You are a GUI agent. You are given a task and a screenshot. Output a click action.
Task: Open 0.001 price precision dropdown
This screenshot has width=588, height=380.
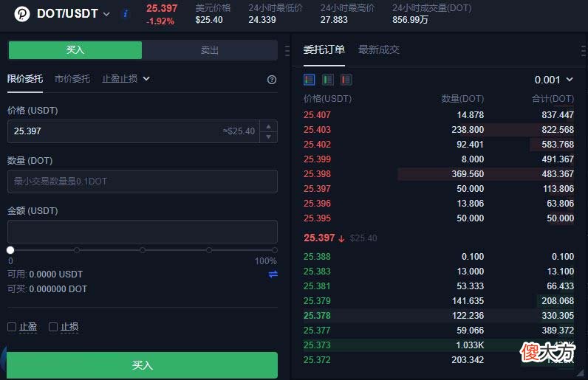[x=553, y=80]
